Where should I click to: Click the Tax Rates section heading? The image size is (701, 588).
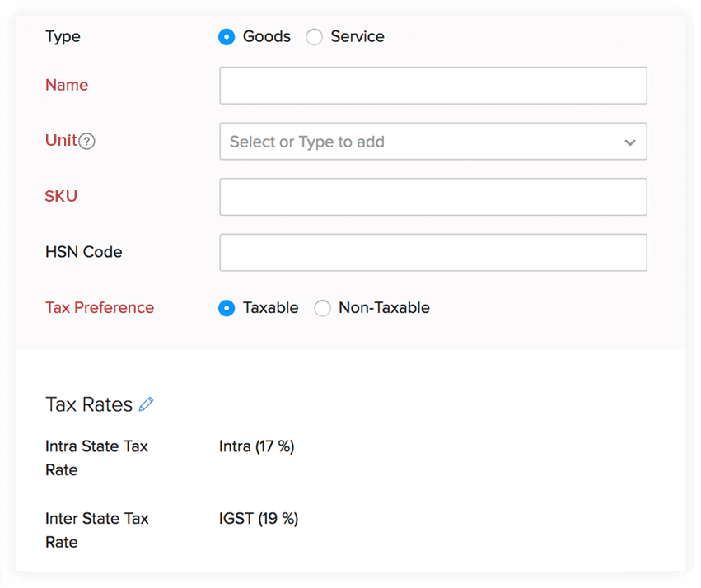click(89, 404)
